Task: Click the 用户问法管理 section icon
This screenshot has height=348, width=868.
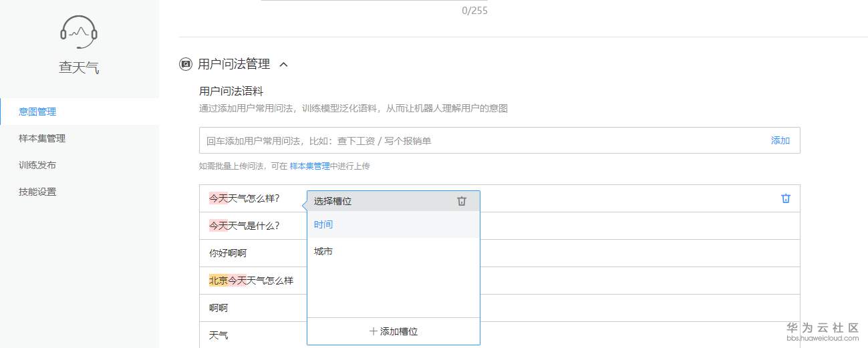Action: pos(186,64)
